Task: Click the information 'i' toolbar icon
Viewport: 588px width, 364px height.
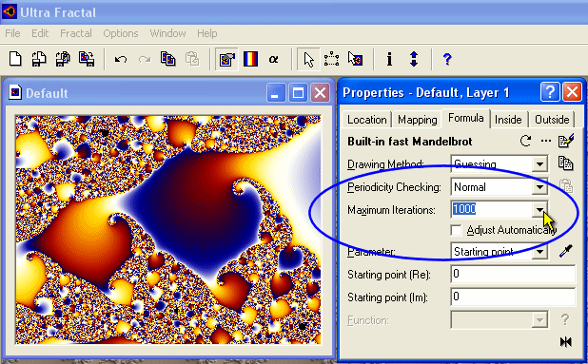Action: pos(390,59)
